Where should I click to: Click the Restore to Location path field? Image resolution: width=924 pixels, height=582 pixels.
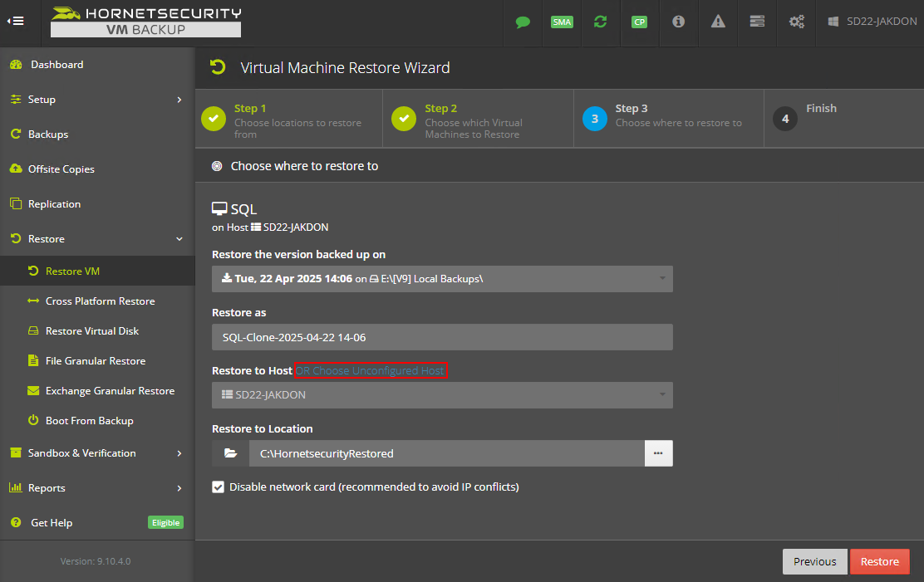point(447,453)
